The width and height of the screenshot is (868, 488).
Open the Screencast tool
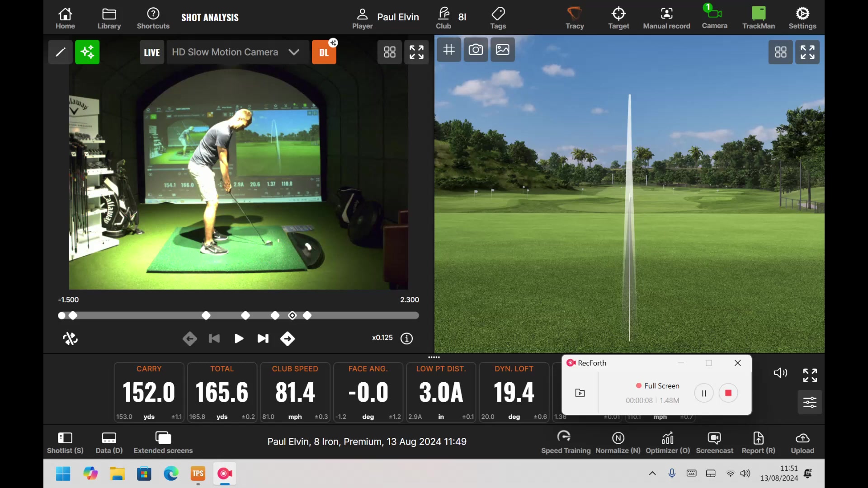point(714,442)
